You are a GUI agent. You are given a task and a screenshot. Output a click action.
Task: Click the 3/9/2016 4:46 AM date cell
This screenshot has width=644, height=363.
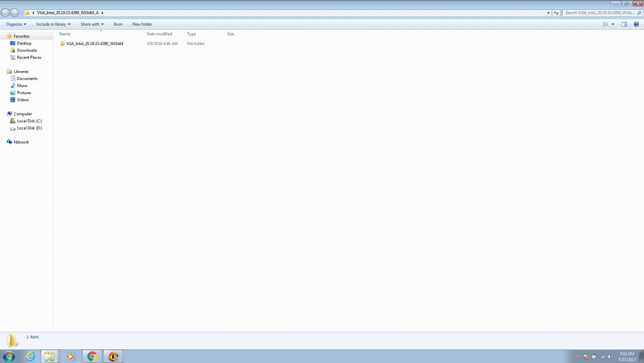coord(162,44)
